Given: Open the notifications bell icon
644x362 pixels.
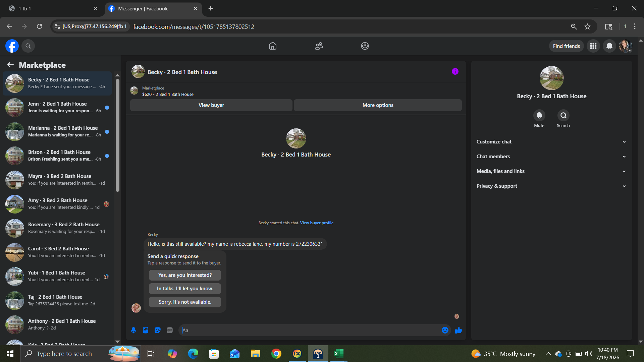Looking at the screenshot, I should pyautogui.click(x=609, y=46).
